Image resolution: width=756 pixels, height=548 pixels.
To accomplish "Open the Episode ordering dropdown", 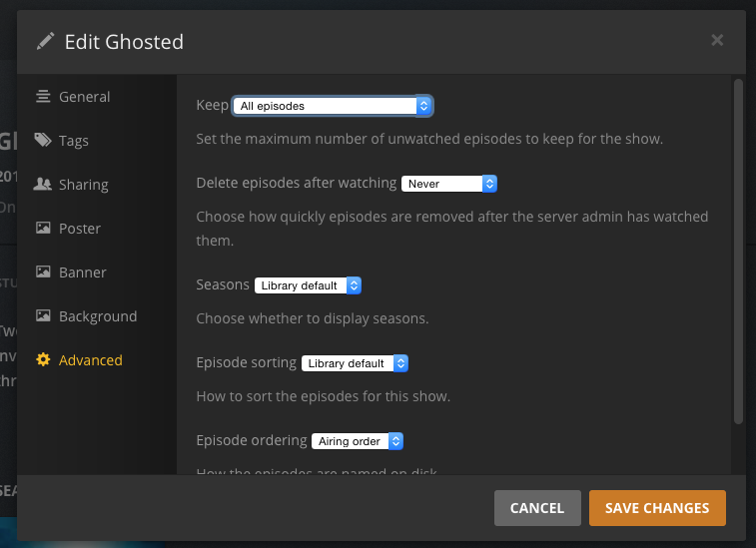I will pos(358,441).
